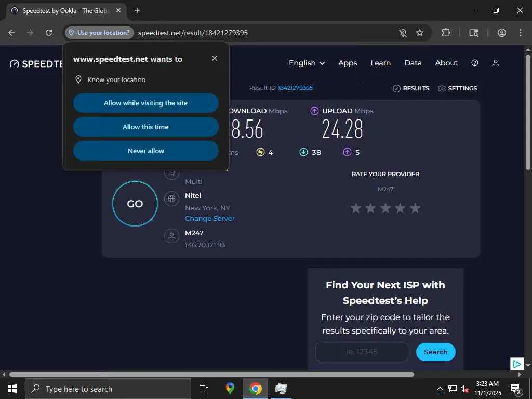The height and width of the screenshot is (399, 532).
Task: Click the user icon next to M247
Action: tap(171, 236)
